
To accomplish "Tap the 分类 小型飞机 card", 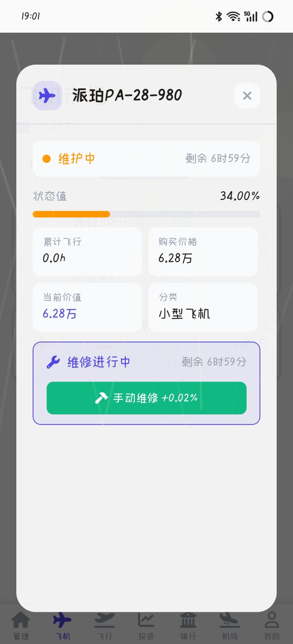I will click(x=203, y=307).
